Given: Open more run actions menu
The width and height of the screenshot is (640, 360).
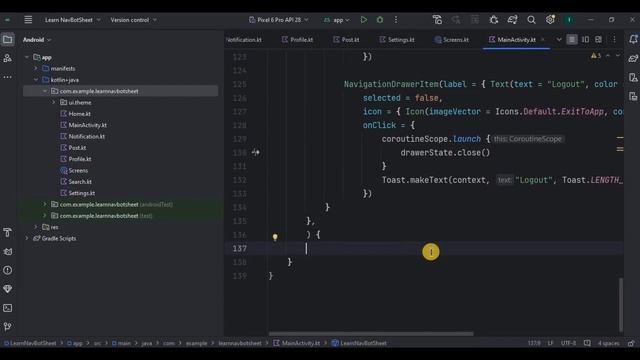Looking at the screenshot, I should pos(396,20).
